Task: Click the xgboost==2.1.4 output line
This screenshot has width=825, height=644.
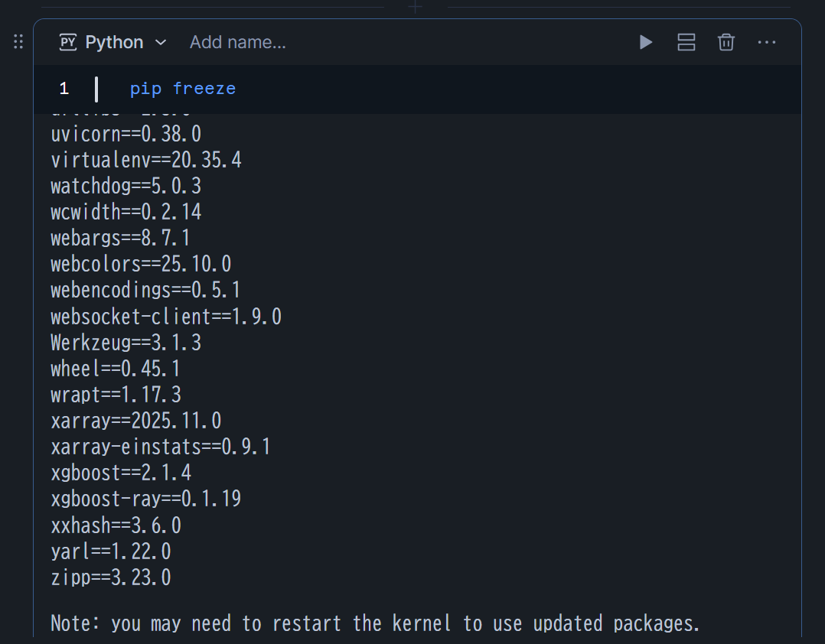Action: [x=121, y=473]
